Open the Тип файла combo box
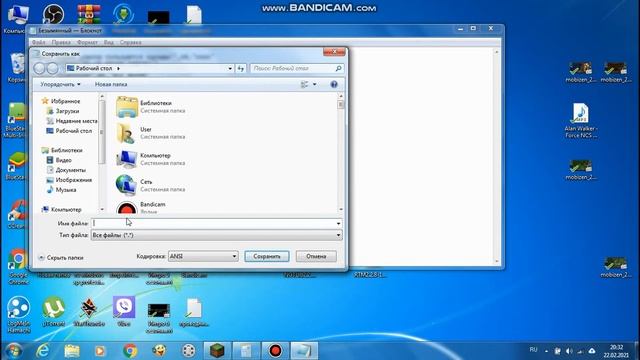 pyautogui.click(x=216, y=235)
